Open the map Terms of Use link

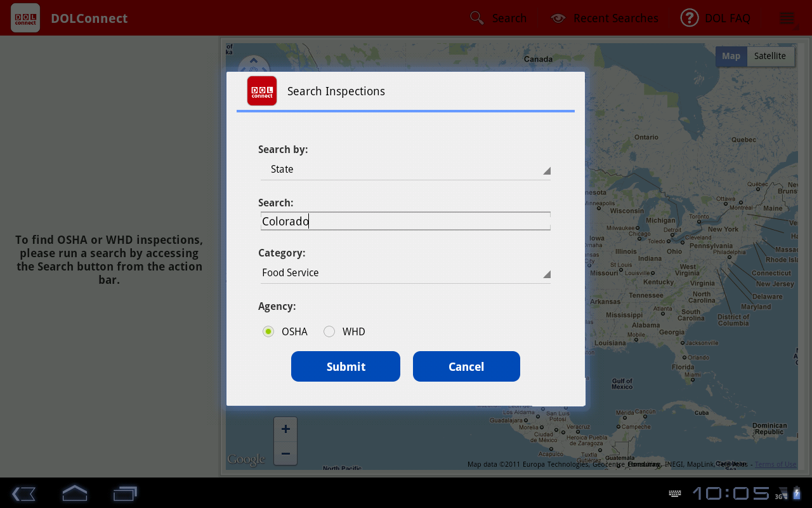coord(775,464)
